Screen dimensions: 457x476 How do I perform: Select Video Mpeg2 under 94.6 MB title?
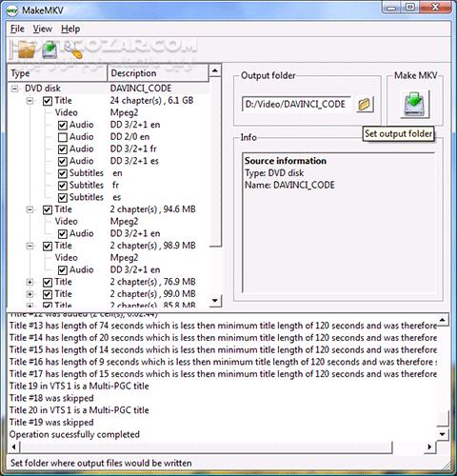(x=124, y=222)
